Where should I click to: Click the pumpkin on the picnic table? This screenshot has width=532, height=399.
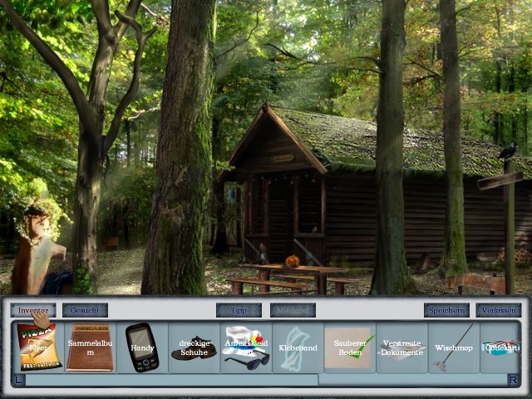(292, 261)
